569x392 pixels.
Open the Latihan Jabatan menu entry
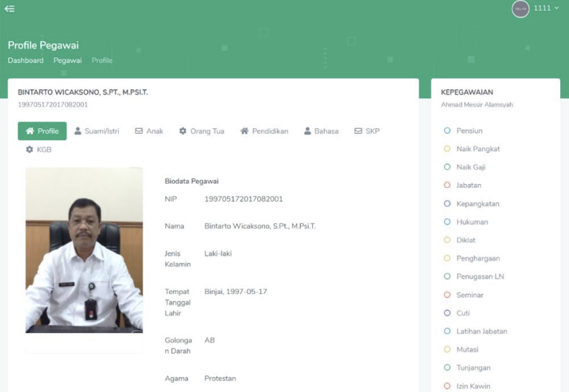(x=475, y=331)
